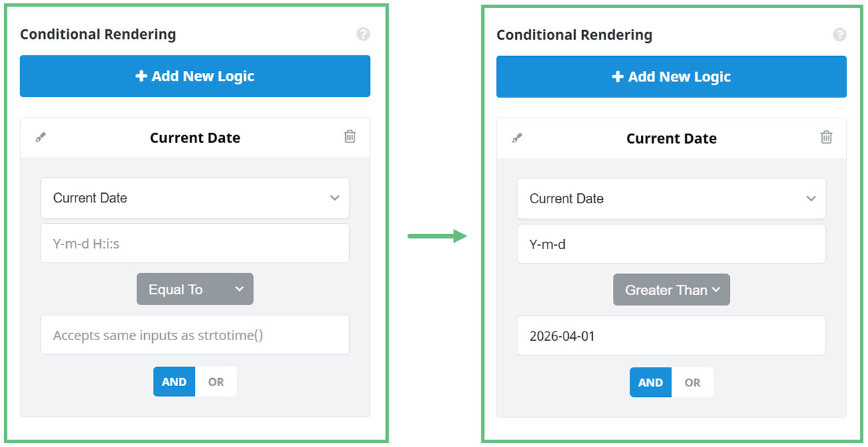Open the Greater Than operator dropdown
The image size is (868, 447).
[x=671, y=289]
